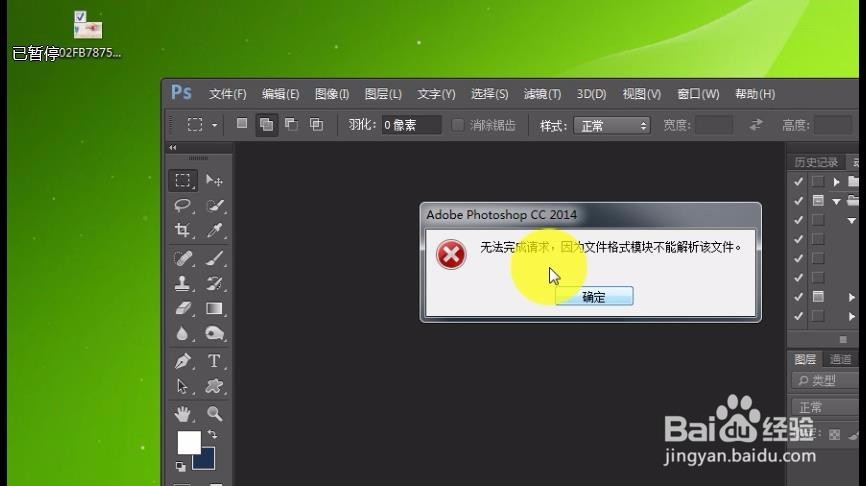Reset to default foreground and background colors
Screen dimensions: 866x486
point(181,467)
